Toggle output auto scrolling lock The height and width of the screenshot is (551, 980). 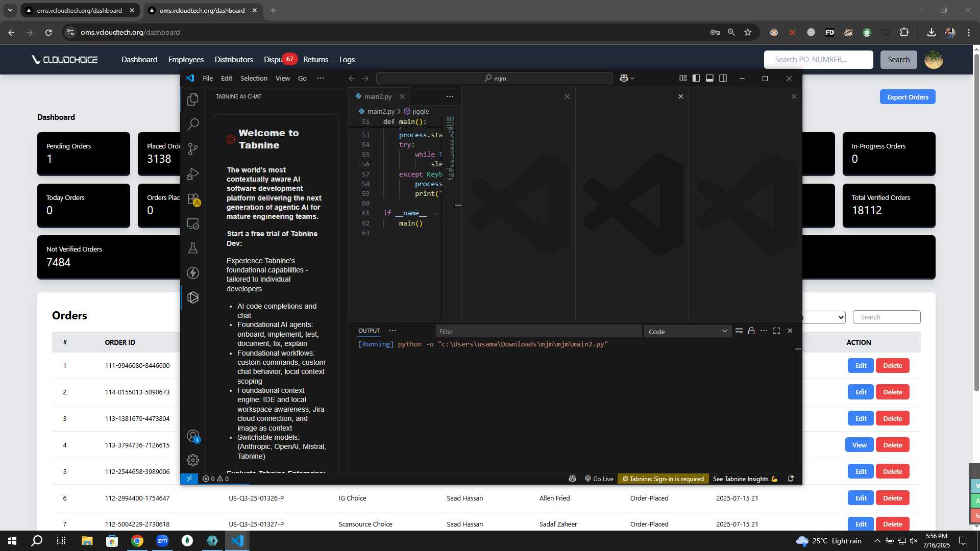[751, 331]
